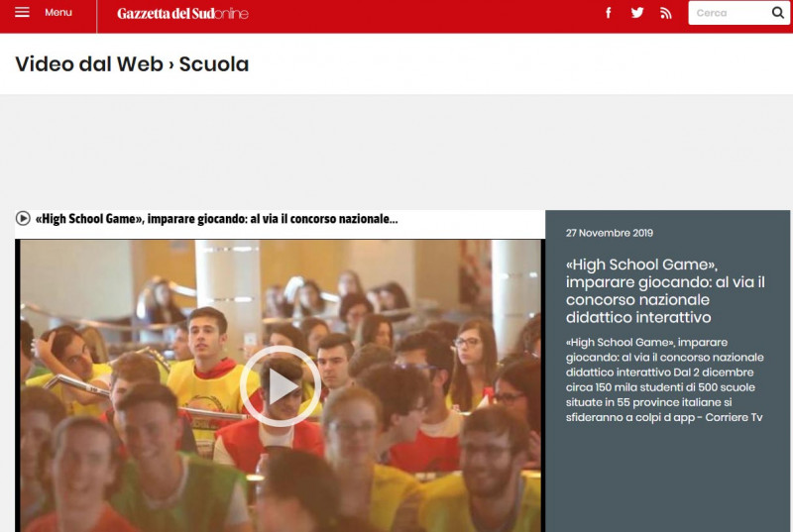Image resolution: width=793 pixels, height=532 pixels.
Task: Click the empty banner area above the video
Action: pyautogui.click(x=396, y=153)
